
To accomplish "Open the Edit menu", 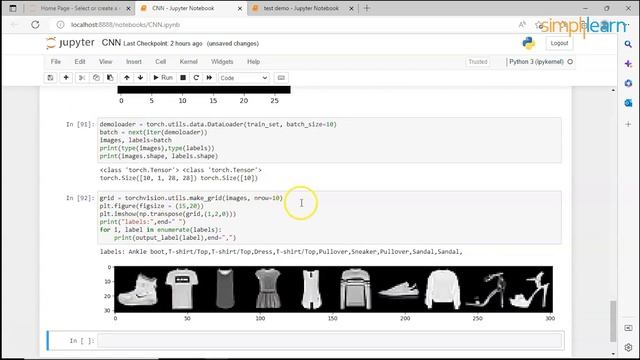I will coord(80,62).
